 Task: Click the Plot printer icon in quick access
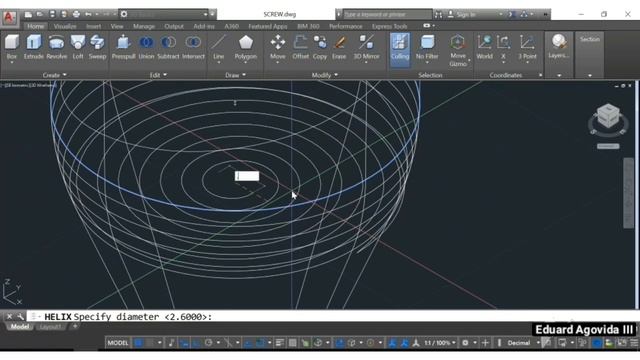pos(76,14)
